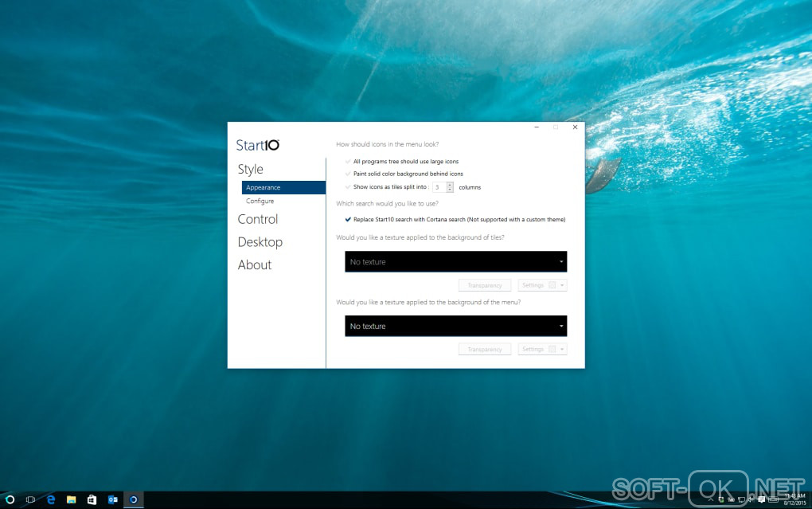Open the About section
The image size is (812, 509).
click(x=255, y=265)
